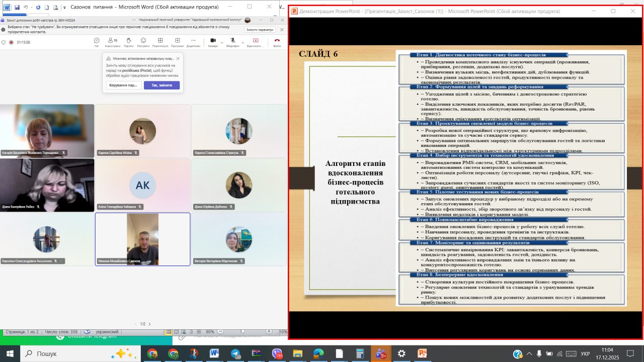Screen dimensions: 644x362
Task: Click the 'Змінити параметри' notification button
Action: (x=260, y=30)
